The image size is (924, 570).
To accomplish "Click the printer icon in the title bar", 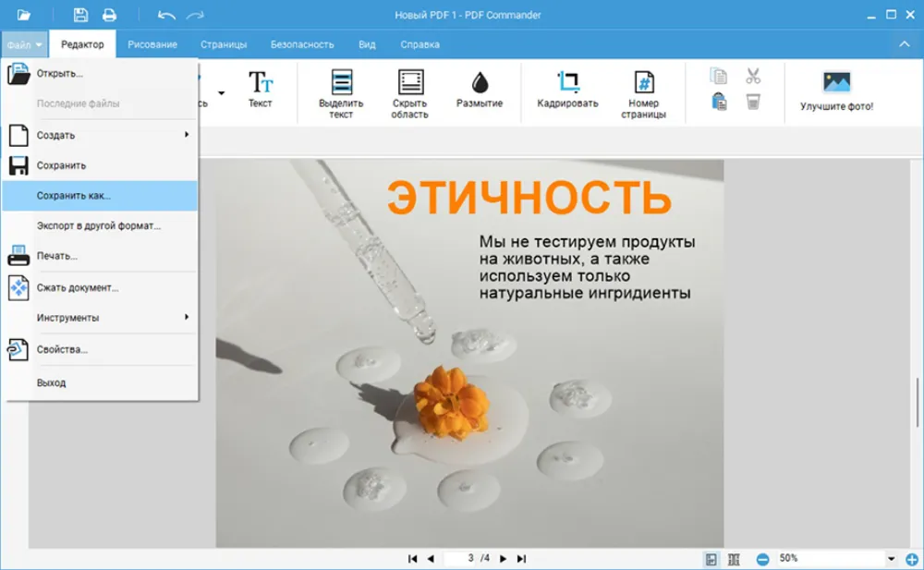I will (109, 15).
